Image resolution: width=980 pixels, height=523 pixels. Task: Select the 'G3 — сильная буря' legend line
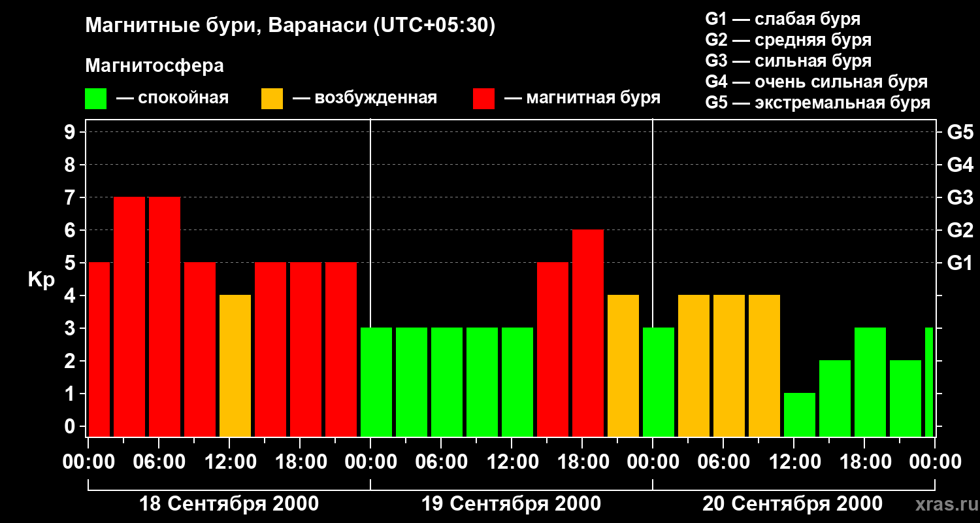(789, 61)
